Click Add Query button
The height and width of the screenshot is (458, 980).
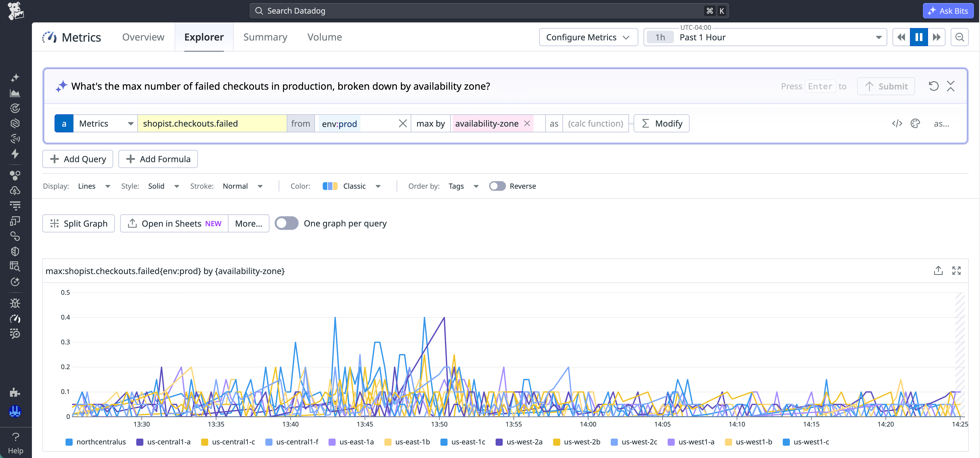pos(78,159)
